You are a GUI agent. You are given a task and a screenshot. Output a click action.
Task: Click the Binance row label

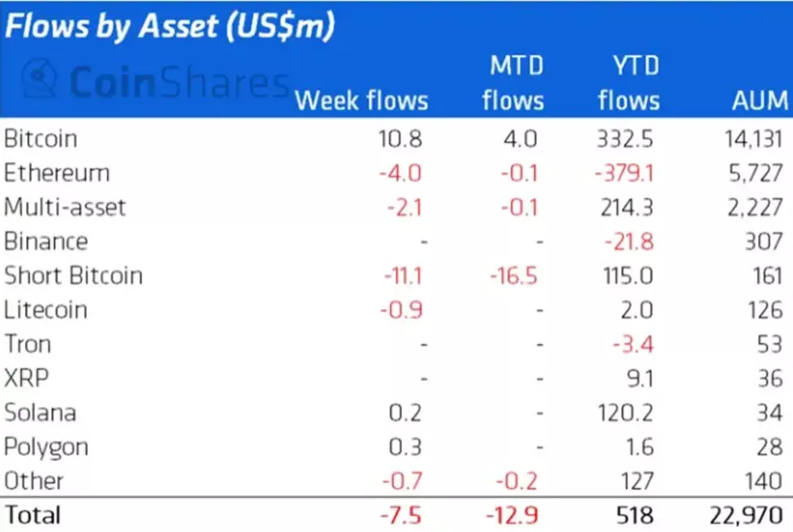coord(46,241)
